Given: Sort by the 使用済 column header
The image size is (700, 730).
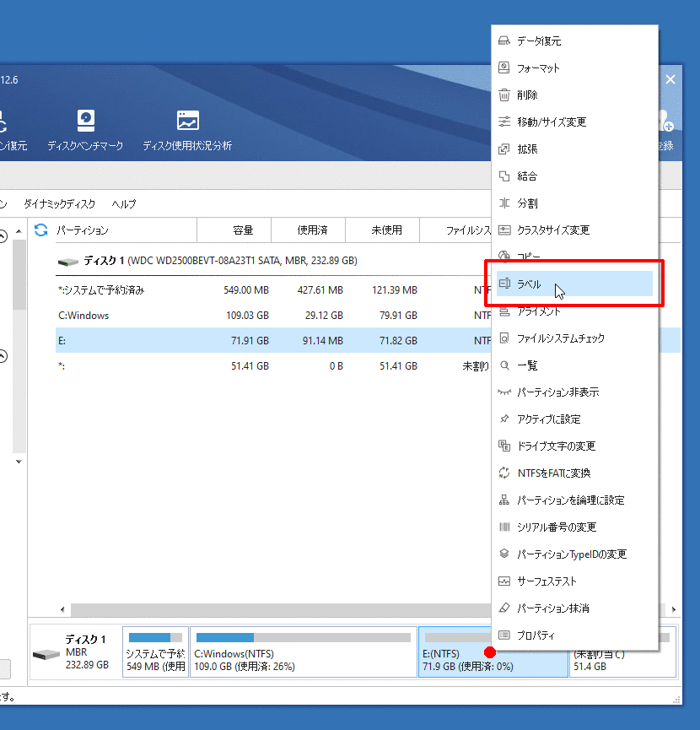Looking at the screenshot, I should (x=312, y=230).
